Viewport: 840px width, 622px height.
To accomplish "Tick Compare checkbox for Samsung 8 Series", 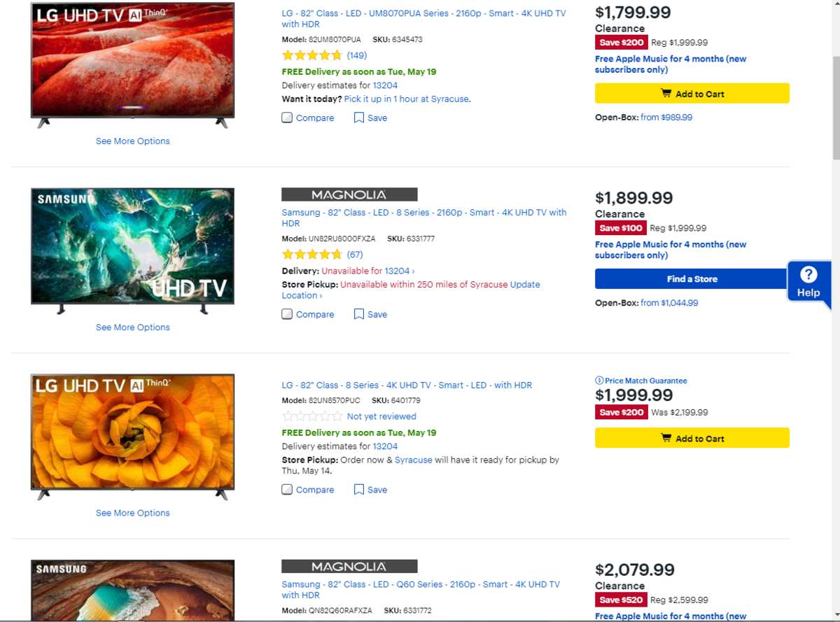I will coord(287,314).
